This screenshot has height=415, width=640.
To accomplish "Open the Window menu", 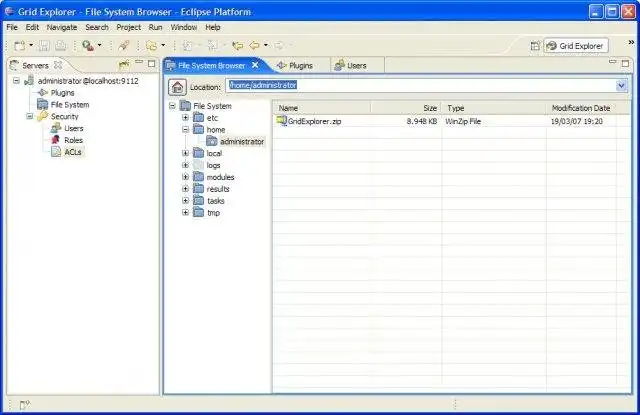I will pos(184,27).
